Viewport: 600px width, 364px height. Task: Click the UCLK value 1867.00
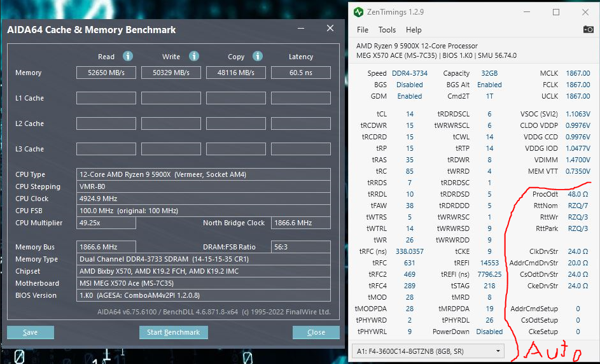tap(578, 96)
